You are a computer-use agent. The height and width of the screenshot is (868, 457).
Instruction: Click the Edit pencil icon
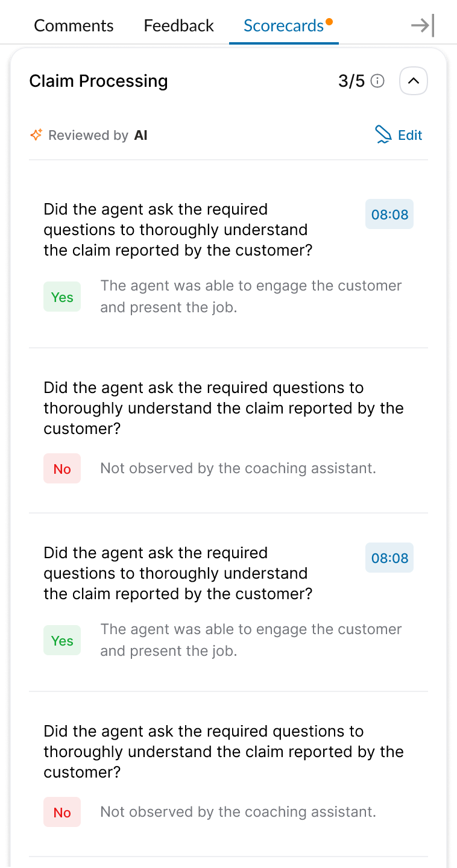pos(383,135)
